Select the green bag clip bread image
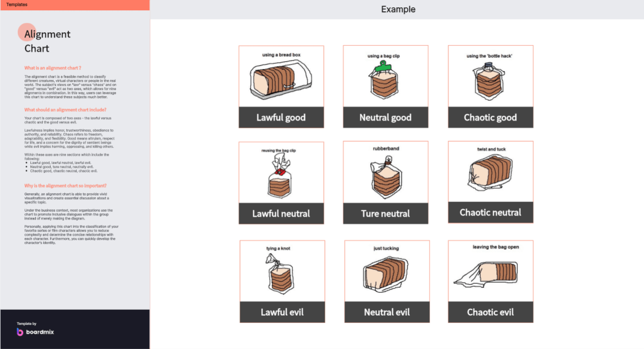 point(383,80)
